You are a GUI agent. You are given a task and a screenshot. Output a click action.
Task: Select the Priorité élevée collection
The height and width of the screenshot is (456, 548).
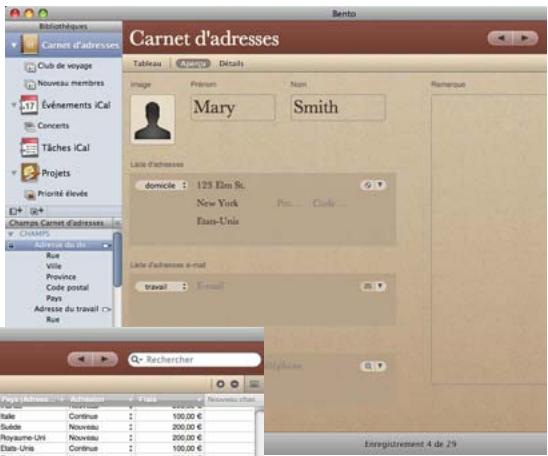[x=56, y=194]
